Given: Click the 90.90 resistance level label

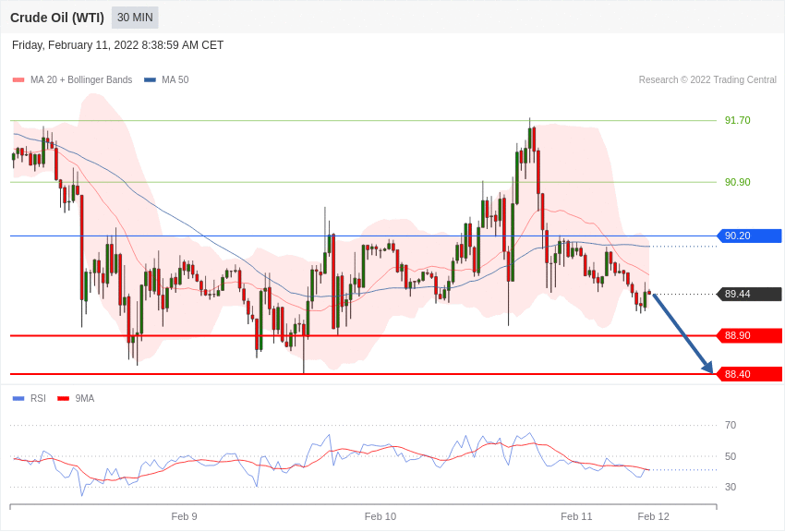Looking at the screenshot, I should [738, 182].
